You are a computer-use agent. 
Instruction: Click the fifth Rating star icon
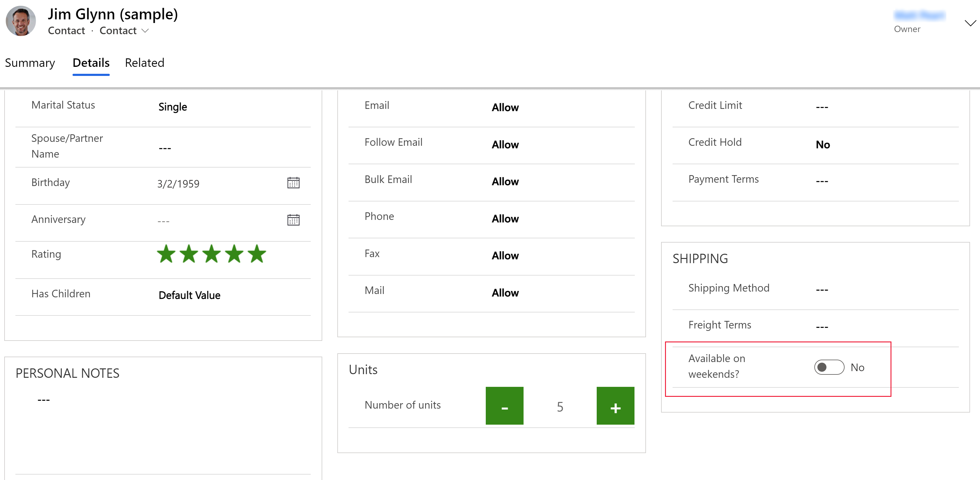pyautogui.click(x=256, y=254)
